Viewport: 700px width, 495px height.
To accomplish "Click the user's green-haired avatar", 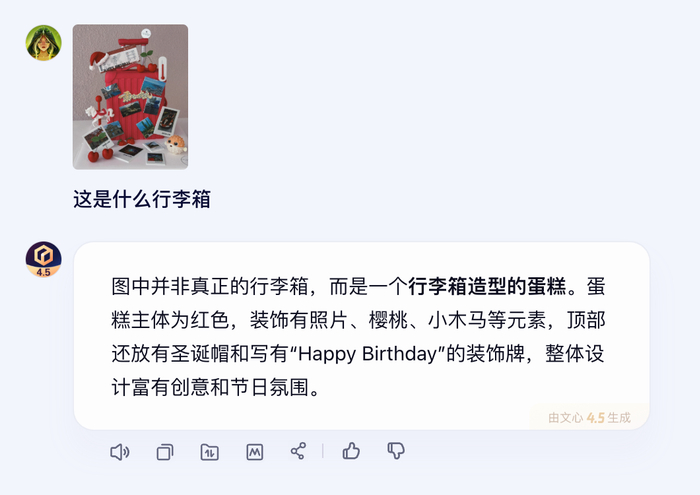I will click(x=43, y=43).
